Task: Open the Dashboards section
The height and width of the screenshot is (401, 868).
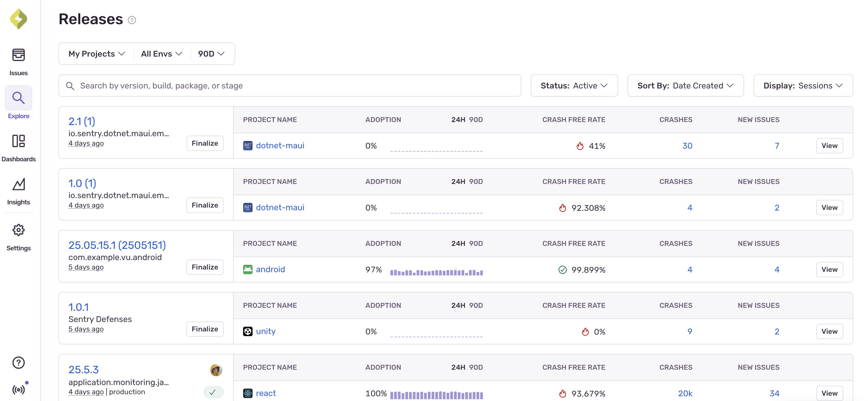Action: click(x=18, y=147)
